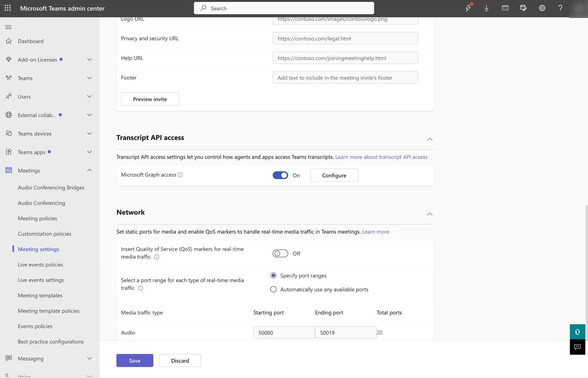
Task: Select Specify port ranges radio button
Action: pos(273,276)
